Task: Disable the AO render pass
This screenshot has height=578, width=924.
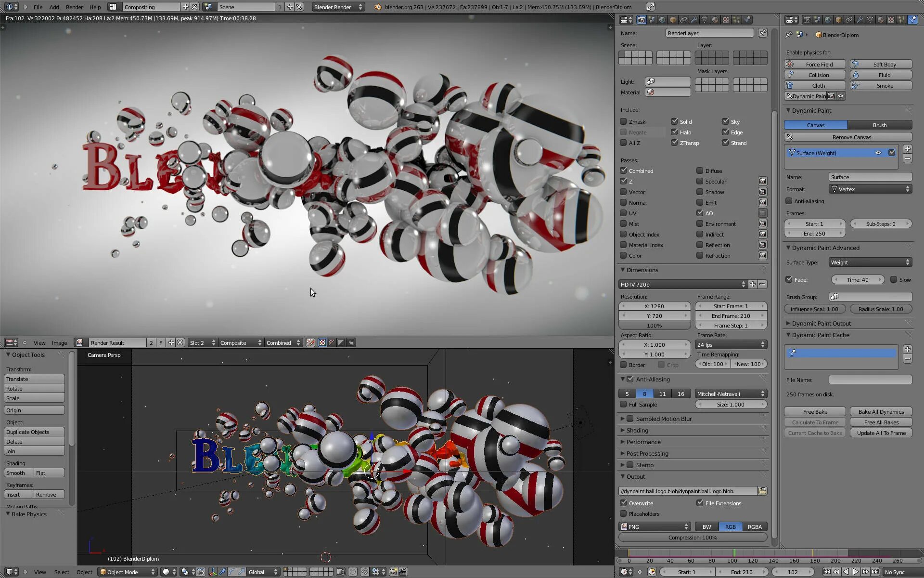Action: click(700, 213)
